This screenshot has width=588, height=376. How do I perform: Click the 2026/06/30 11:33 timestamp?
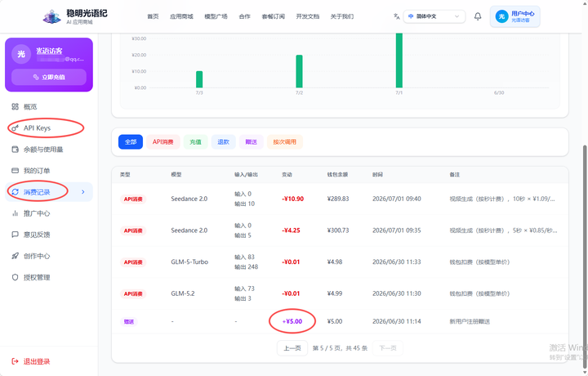[397, 262]
